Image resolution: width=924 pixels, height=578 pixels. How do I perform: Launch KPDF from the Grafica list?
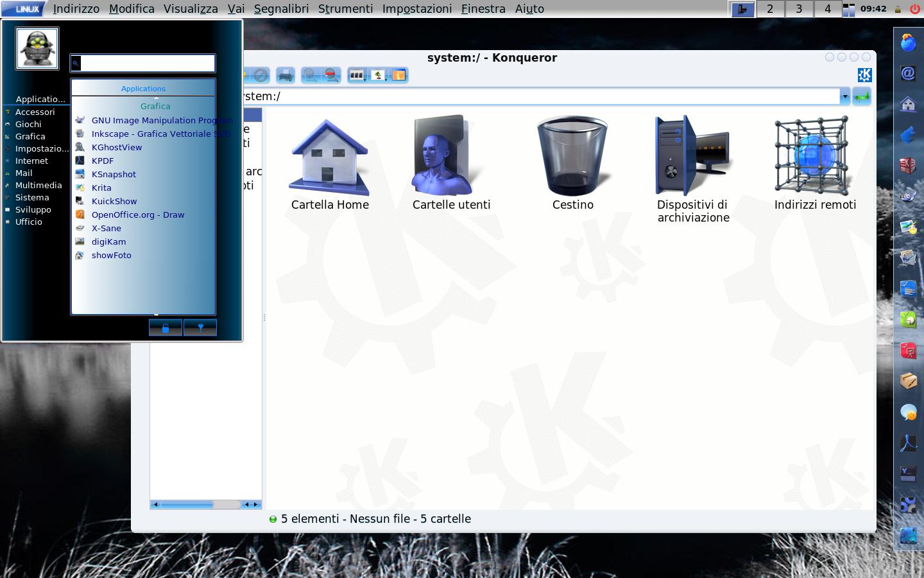tap(94, 161)
